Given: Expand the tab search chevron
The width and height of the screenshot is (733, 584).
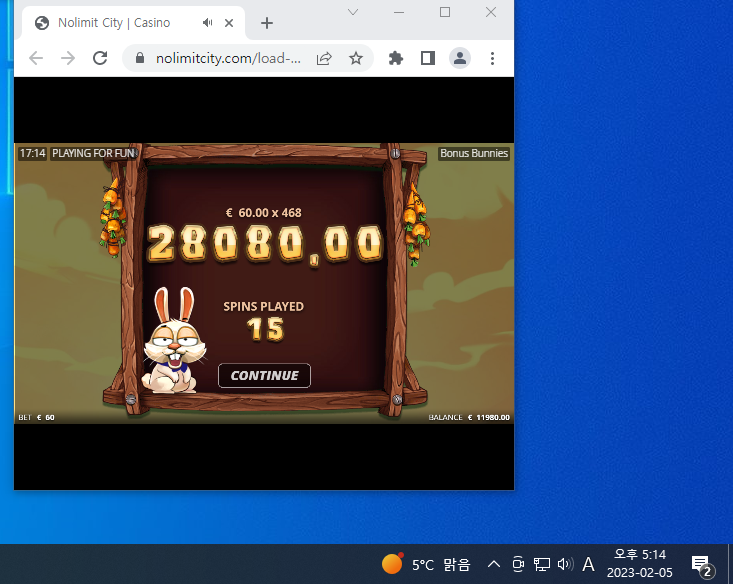Looking at the screenshot, I should pos(353,12).
